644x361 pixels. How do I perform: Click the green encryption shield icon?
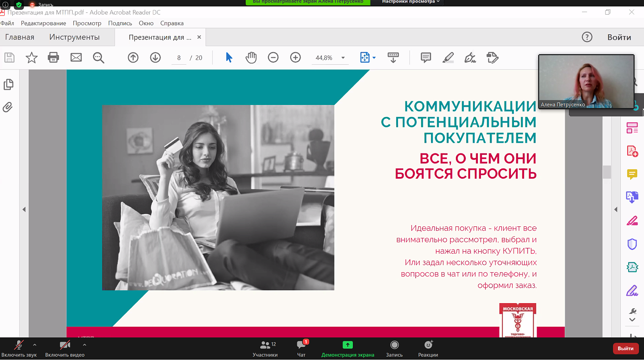[19, 5]
